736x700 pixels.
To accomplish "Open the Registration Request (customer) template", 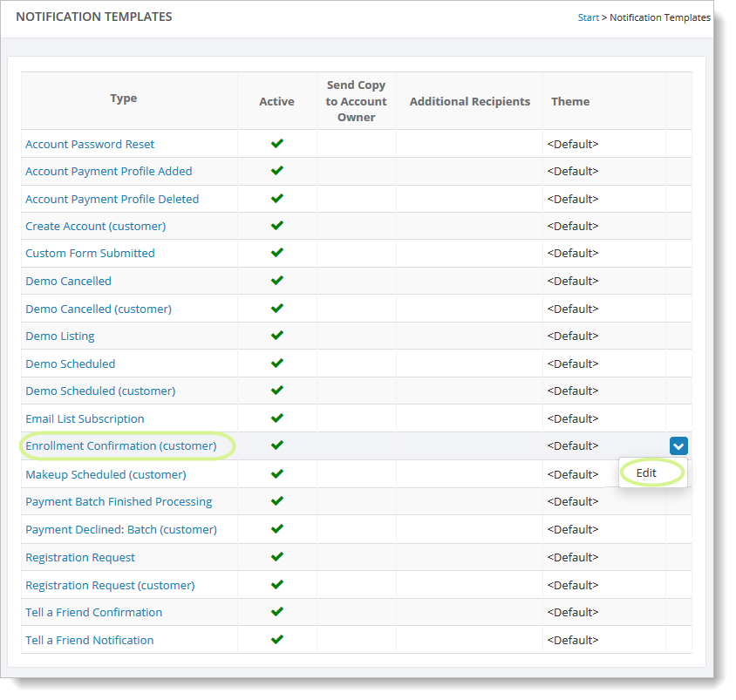I will coord(110,585).
